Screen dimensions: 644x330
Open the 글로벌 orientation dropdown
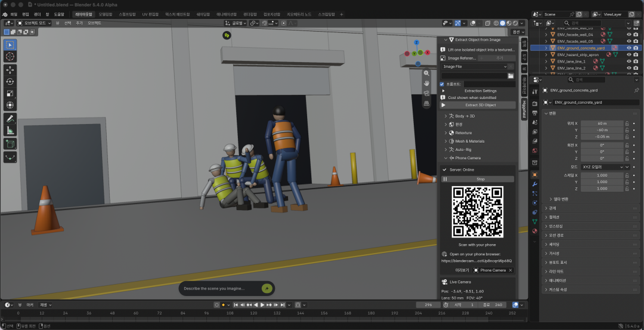[236, 23]
